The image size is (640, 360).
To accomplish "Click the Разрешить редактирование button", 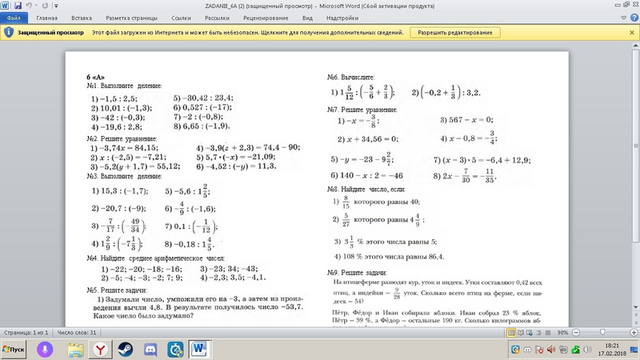I will (455, 33).
